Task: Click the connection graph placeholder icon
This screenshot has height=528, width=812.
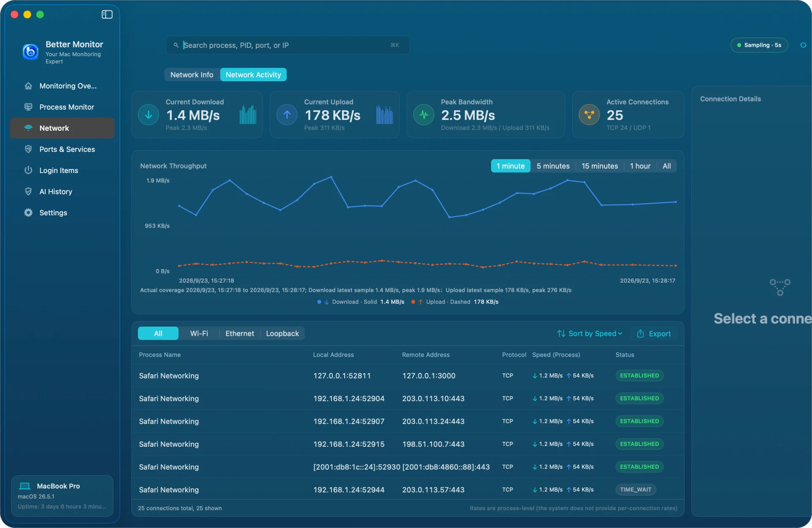Action: [x=780, y=287]
